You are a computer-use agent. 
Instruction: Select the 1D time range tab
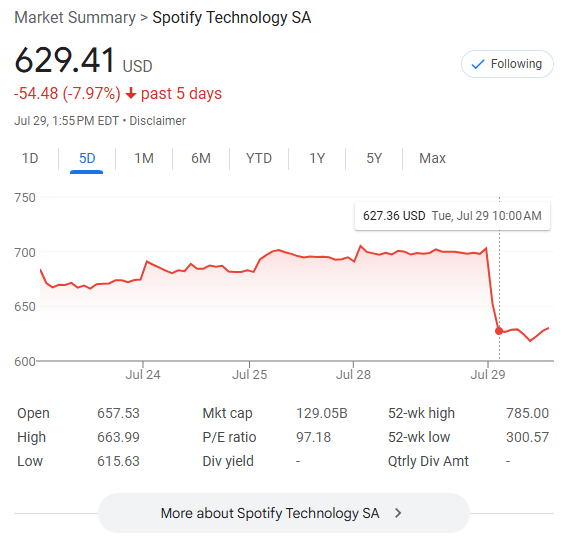(x=30, y=158)
